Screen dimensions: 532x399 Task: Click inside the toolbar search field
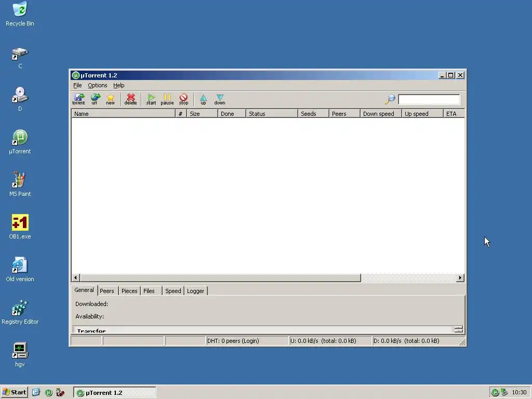pos(429,99)
